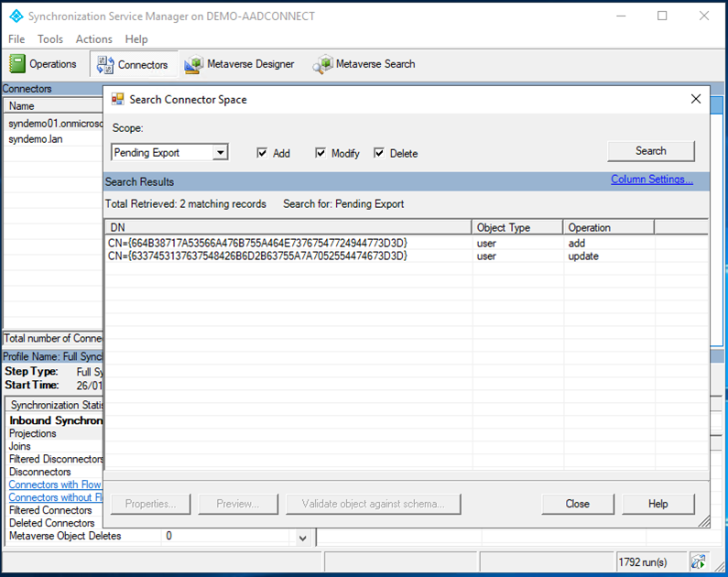The width and height of the screenshot is (728, 577).
Task: Click the Search Connector Space dialog icon
Action: coord(118,99)
